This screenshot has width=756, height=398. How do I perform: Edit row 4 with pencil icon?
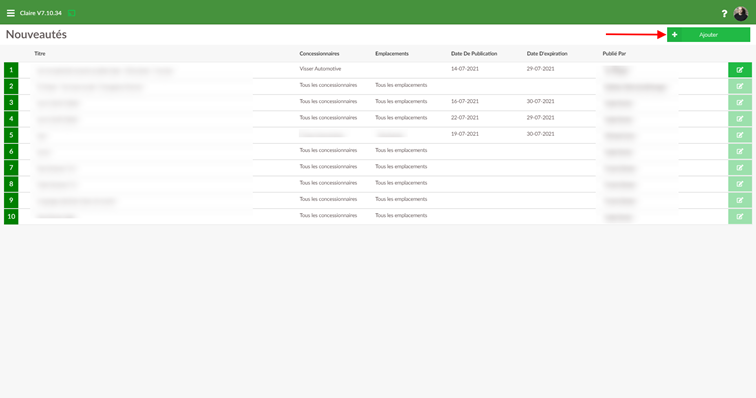(740, 119)
